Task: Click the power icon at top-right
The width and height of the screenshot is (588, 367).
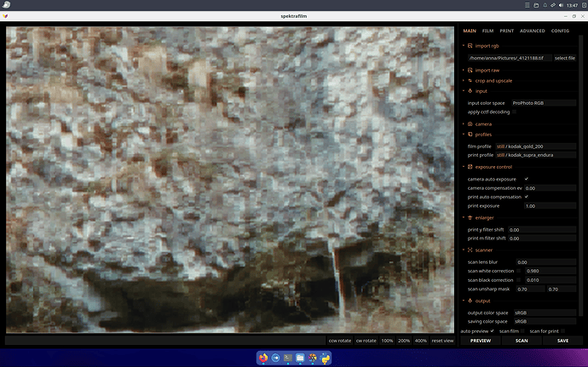Action: 585,5
